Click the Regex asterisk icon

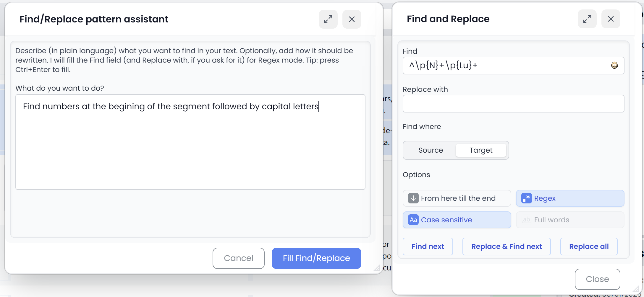526,198
